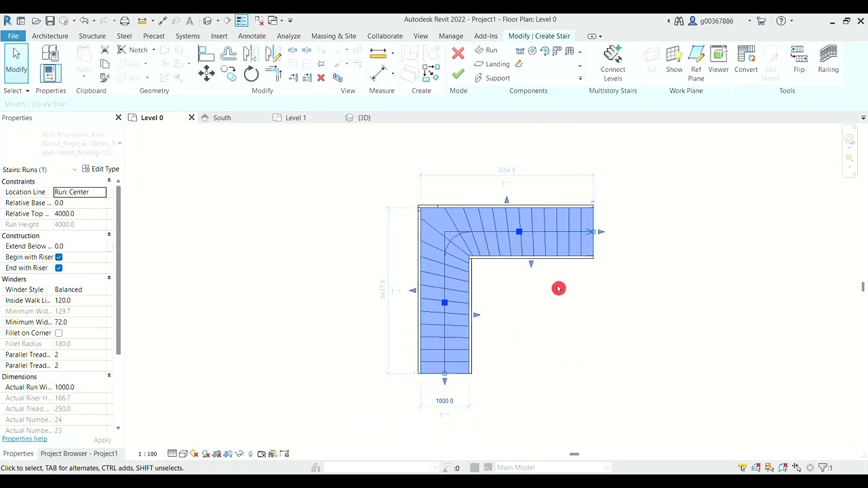Click the Move tool in the Modify panel
This screenshot has height=488, width=868.
pos(207,74)
